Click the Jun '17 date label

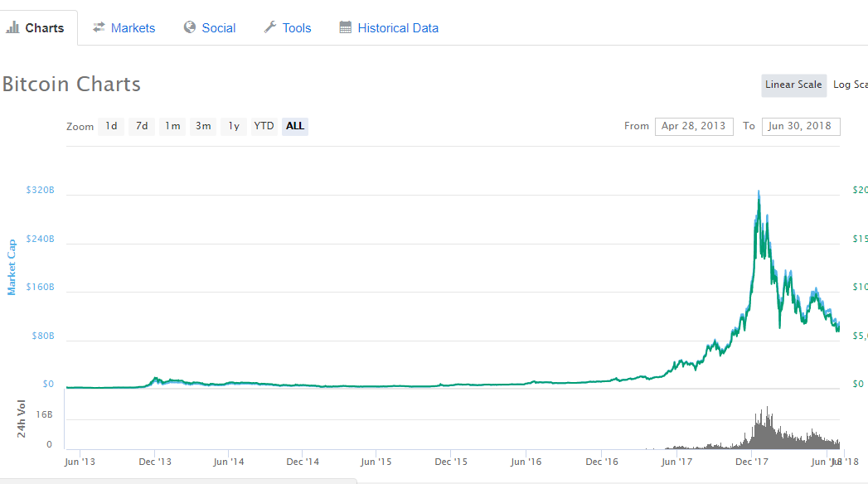click(676, 462)
